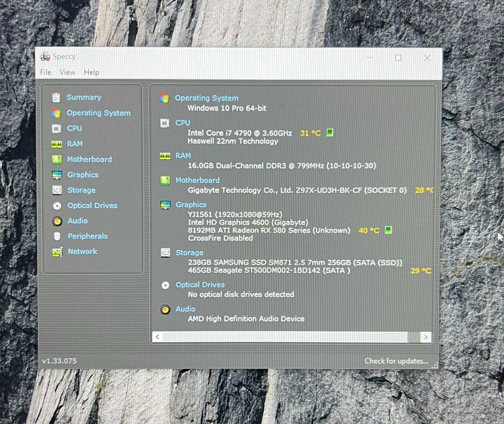Click the motherboard temperature 28 °C value
The width and height of the screenshot is (504, 424).
pos(424,190)
